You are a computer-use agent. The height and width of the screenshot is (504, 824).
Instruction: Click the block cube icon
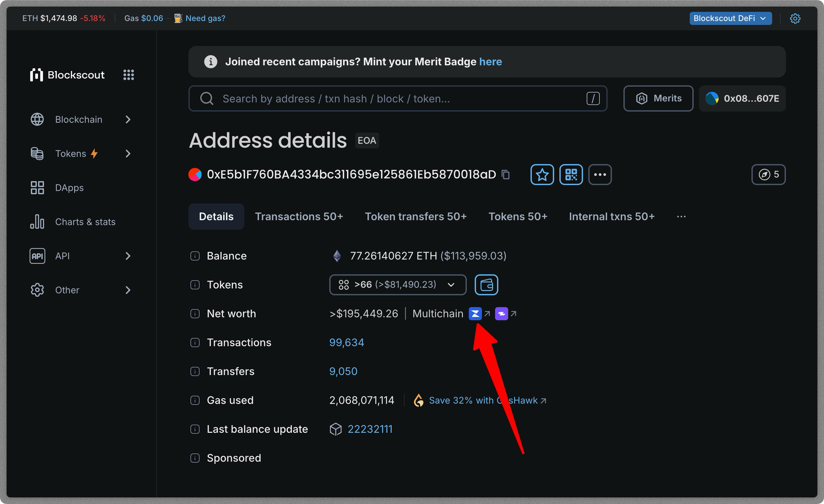point(335,429)
